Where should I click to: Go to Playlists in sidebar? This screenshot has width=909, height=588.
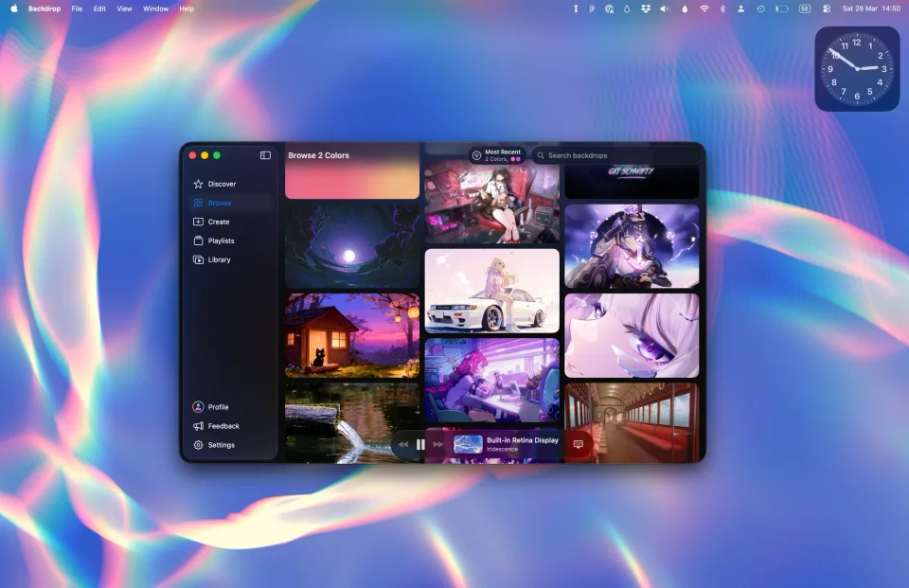pyautogui.click(x=213, y=241)
